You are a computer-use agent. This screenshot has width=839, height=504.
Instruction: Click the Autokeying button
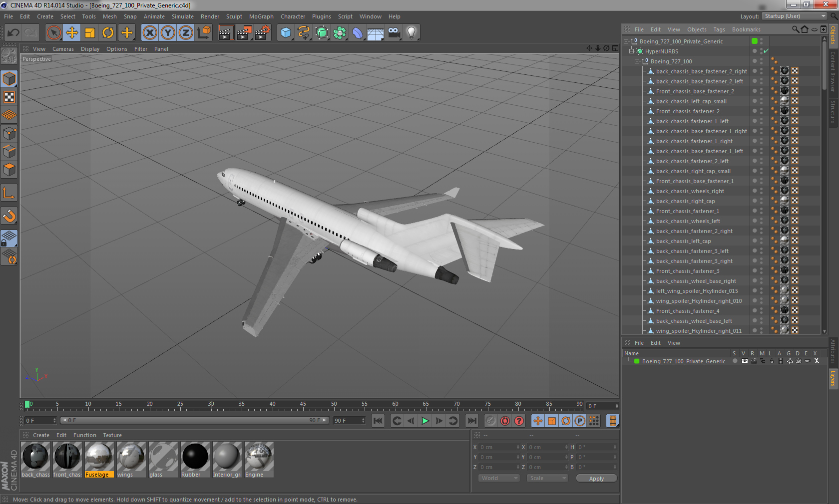505,421
